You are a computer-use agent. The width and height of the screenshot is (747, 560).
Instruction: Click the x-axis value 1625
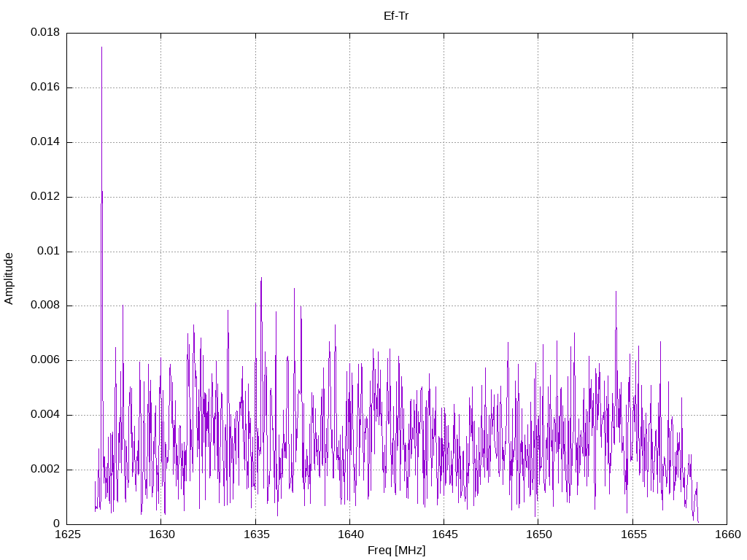coord(67,534)
